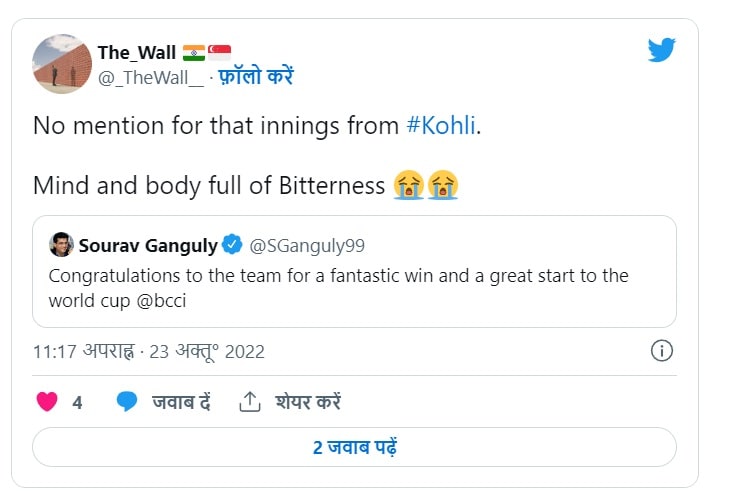Viewport: 734px width, 491px height.
Task: Open the tweet info circle icon
Action: pos(661,351)
